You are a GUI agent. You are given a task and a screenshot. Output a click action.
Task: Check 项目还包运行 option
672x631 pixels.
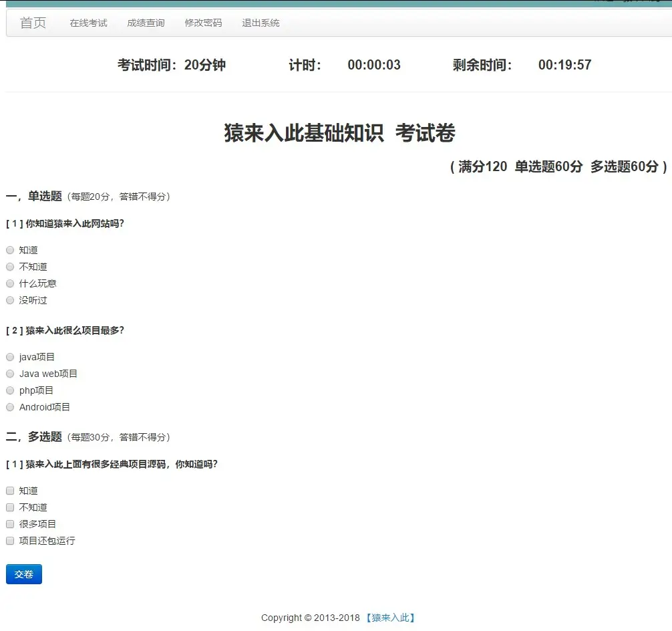pyautogui.click(x=10, y=540)
